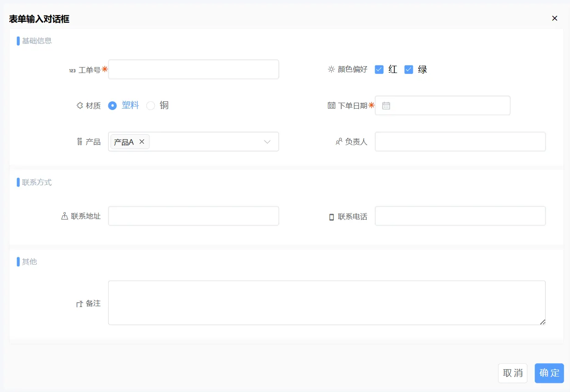
Task: Click the 颜色偏好 label text
Action: click(x=353, y=69)
